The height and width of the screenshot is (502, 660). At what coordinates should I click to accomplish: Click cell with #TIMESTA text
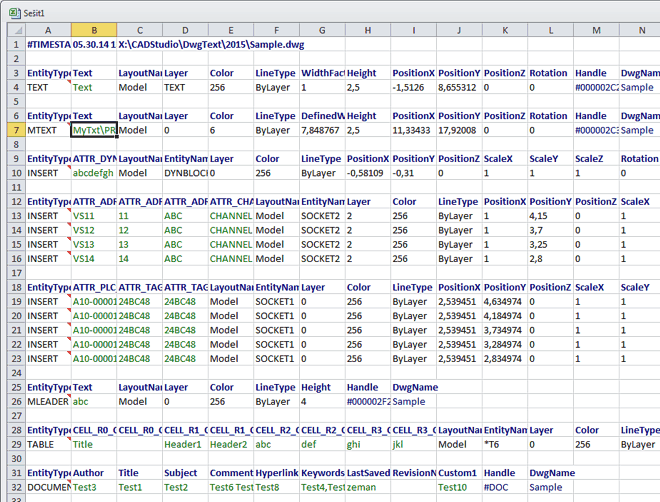[x=48, y=45]
